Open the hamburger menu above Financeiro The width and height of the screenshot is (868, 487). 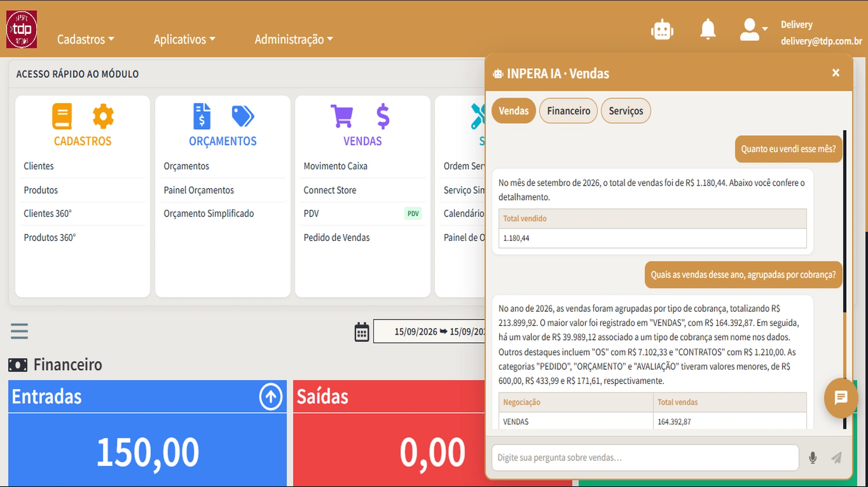coord(19,331)
